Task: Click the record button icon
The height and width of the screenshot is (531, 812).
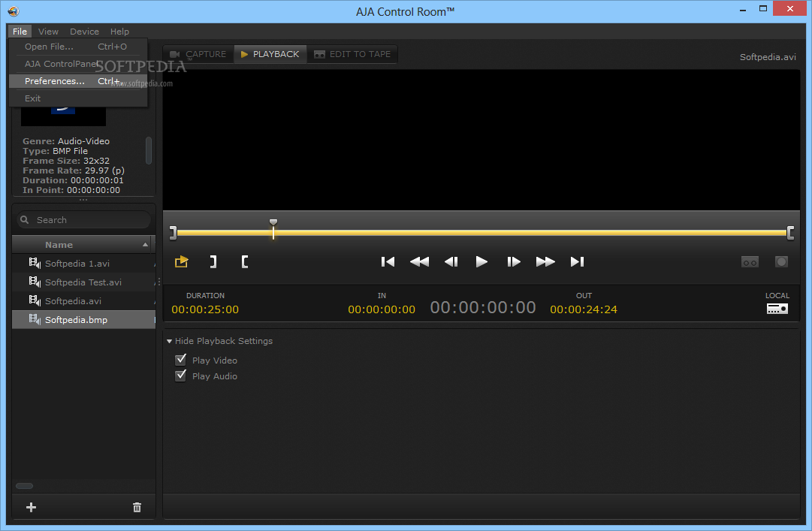Action: 781,262
